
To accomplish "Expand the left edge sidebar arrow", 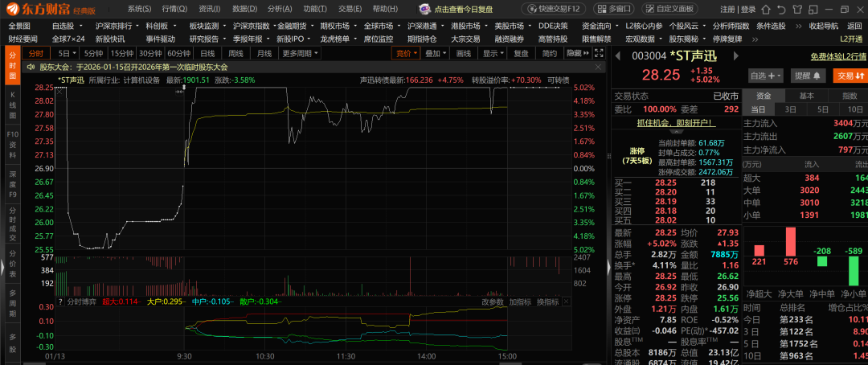I will tap(2, 268).
